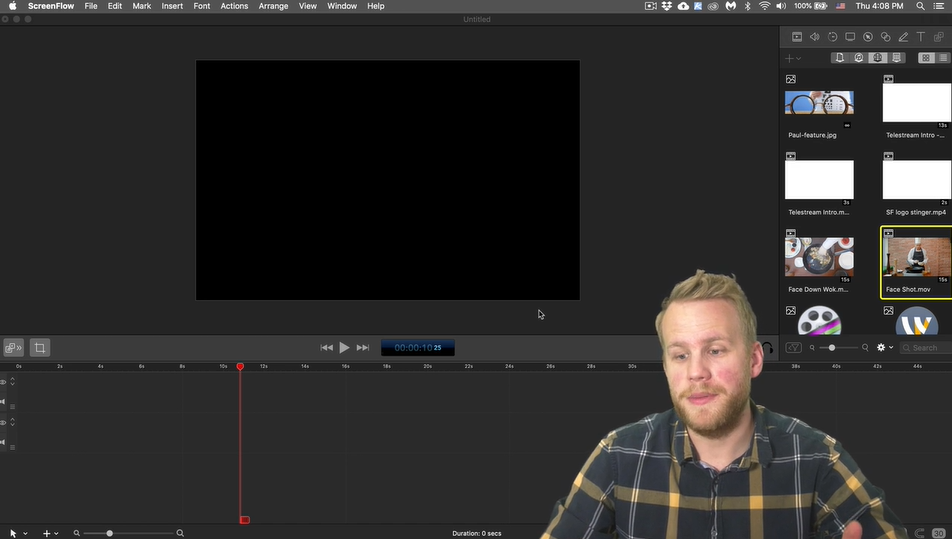
Task: Open bottom track options handle
Action: pyautogui.click(x=12, y=447)
